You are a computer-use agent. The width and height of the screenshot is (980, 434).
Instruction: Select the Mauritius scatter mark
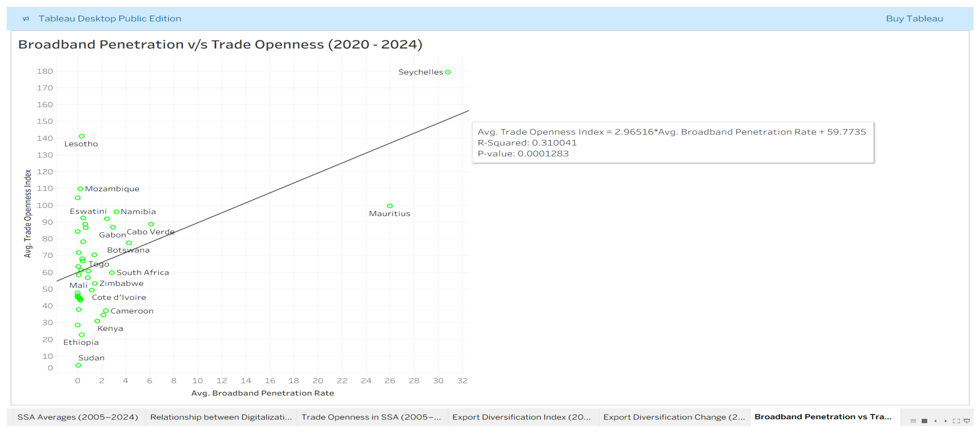pos(390,204)
